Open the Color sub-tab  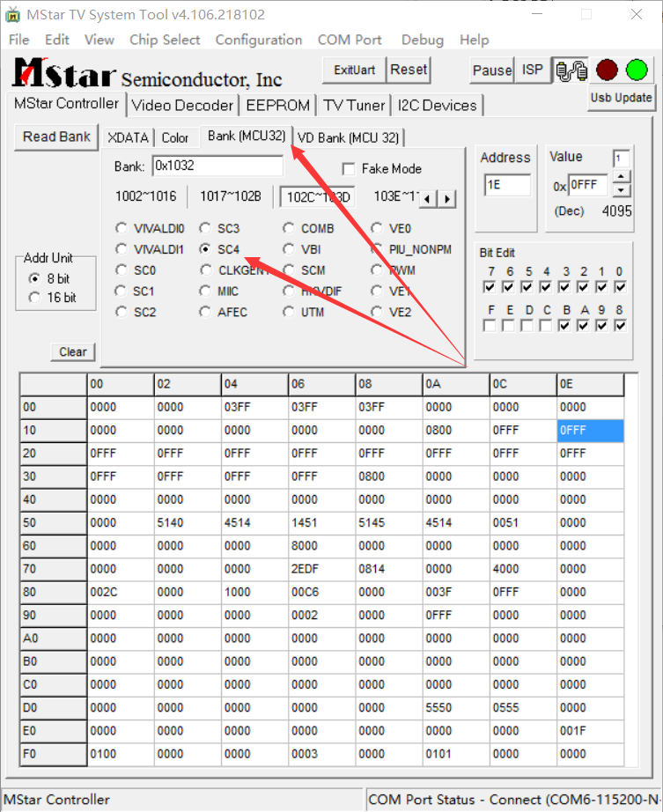[175, 137]
